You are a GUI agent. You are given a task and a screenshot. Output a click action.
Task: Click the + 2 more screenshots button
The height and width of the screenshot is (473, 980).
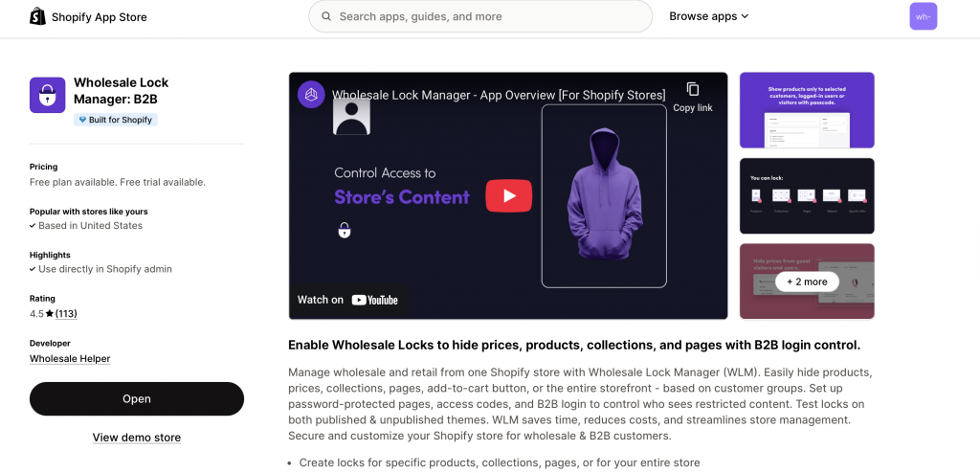807,282
